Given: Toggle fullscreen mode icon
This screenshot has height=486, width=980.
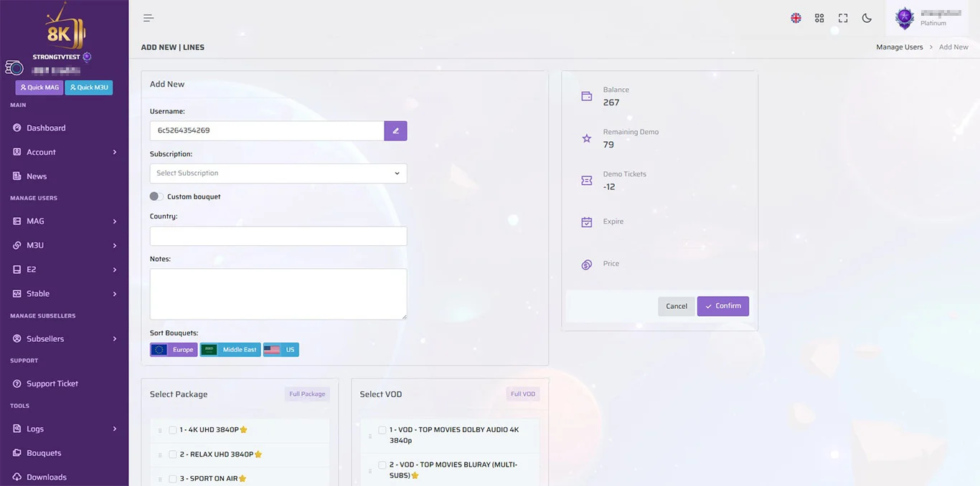Looking at the screenshot, I should click(843, 18).
